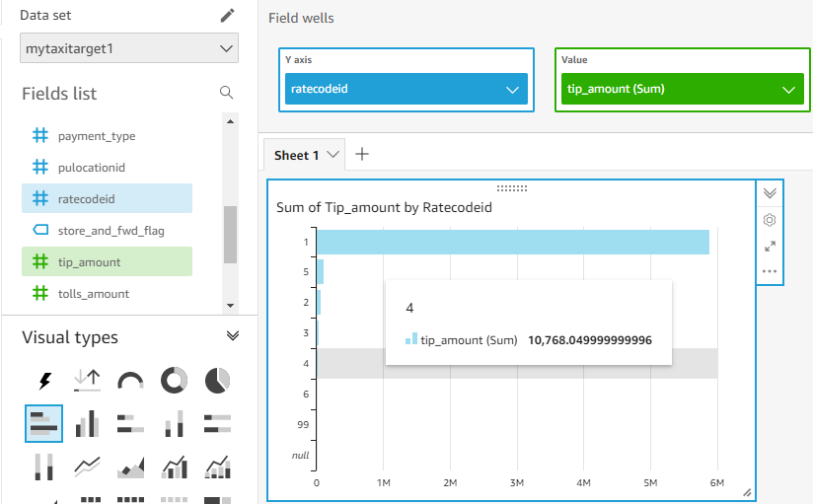Select the AutoGraph lightning bolt visual type
Screen dimensions: 813x504
(44, 381)
